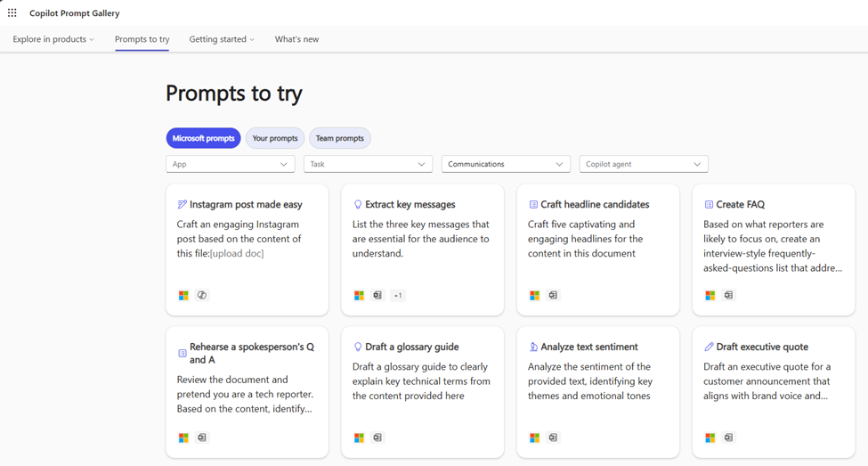
Task: Click the Word icon on Draft a glossary guide card
Action: pos(377,437)
